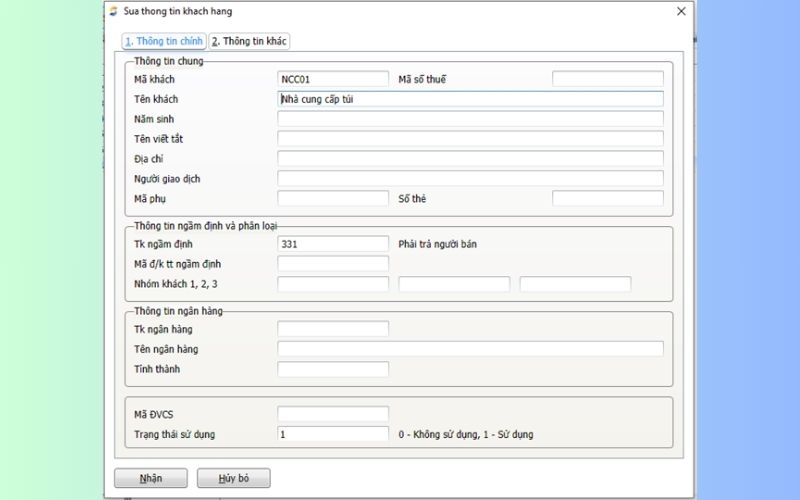Select the Mã phụ input box
The height and width of the screenshot is (500, 800).
click(x=333, y=199)
